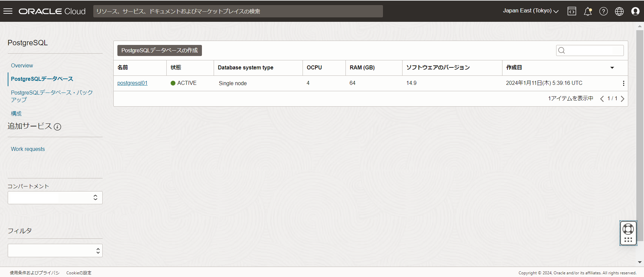This screenshot has height=277, width=644.
Task: Open the postgresql01 database link
Action: point(132,83)
